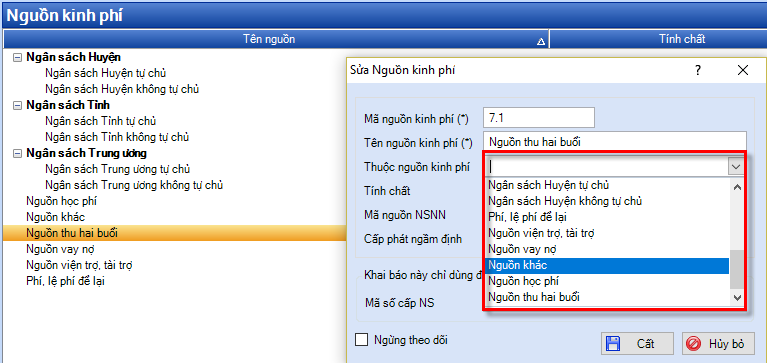Click the dropdown list scroll-down arrow
767x363 pixels.
(x=737, y=297)
